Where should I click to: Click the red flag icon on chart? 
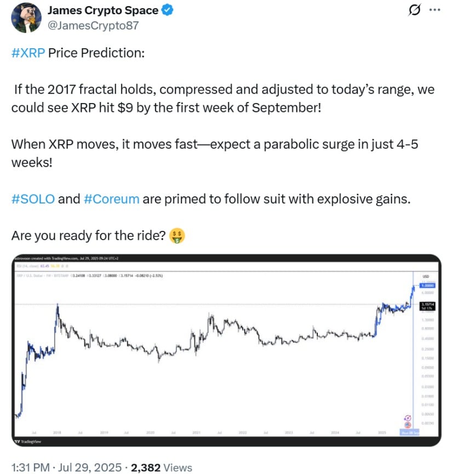coord(408,425)
